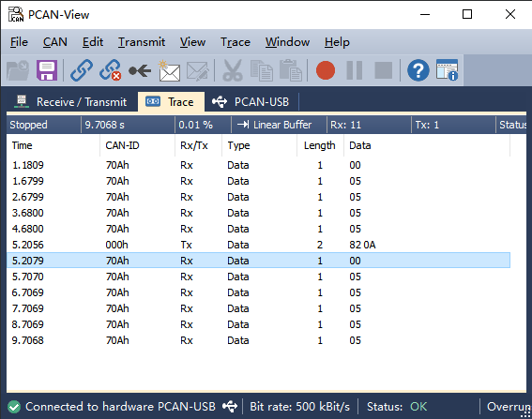Select the Tx row with CAN-ID 000h

tap(258, 245)
